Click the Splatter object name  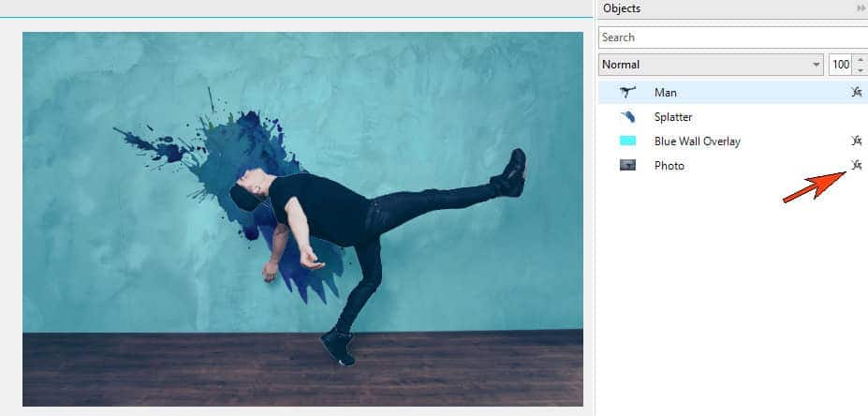coord(673,117)
